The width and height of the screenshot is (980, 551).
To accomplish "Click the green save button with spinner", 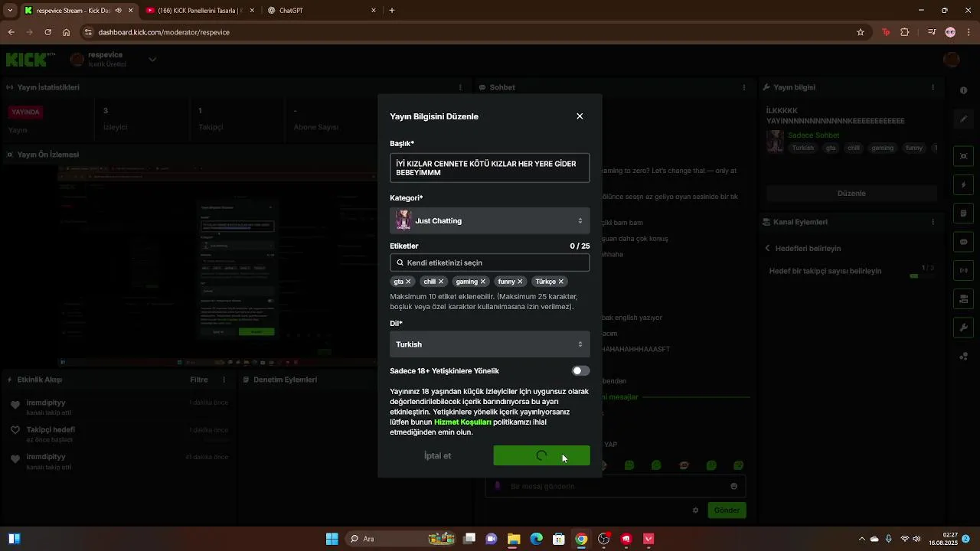I will coord(541,456).
